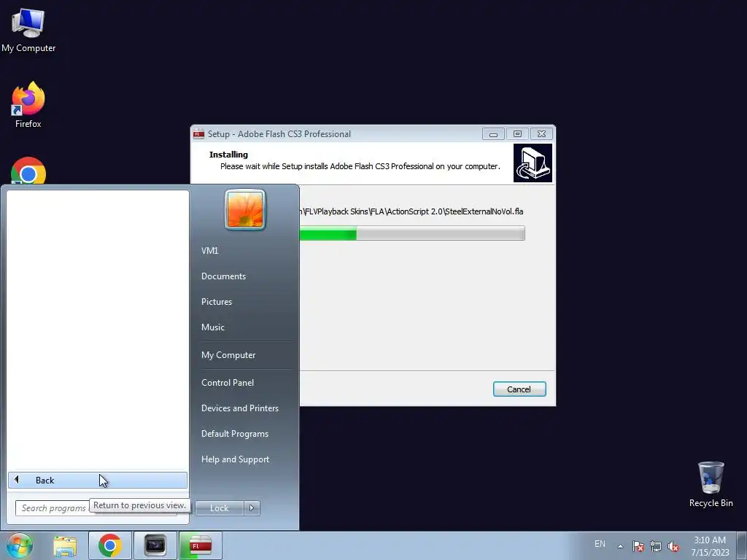The image size is (747, 560).
Task: Cancel the Adobe Flash CS3 installation
Action: [x=519, y=389]
